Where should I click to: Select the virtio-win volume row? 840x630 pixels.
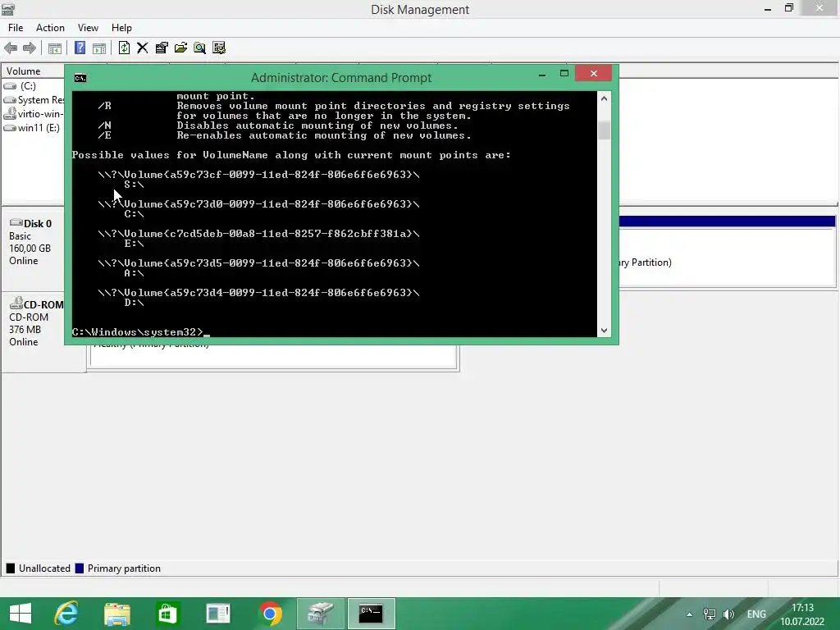34,113
